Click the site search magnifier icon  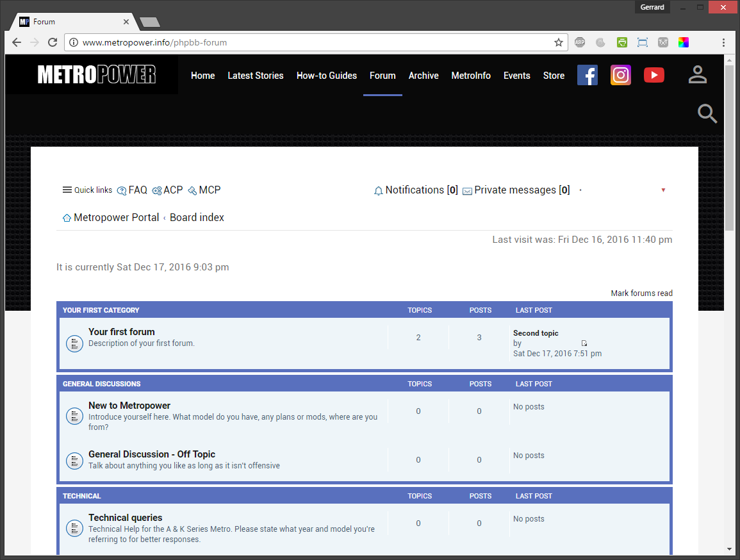pyautogui.click(x=707, y=113)
